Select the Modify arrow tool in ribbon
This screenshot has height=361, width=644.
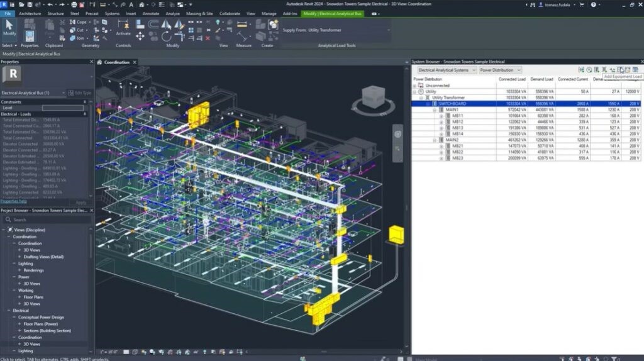(x=9, y=28)
